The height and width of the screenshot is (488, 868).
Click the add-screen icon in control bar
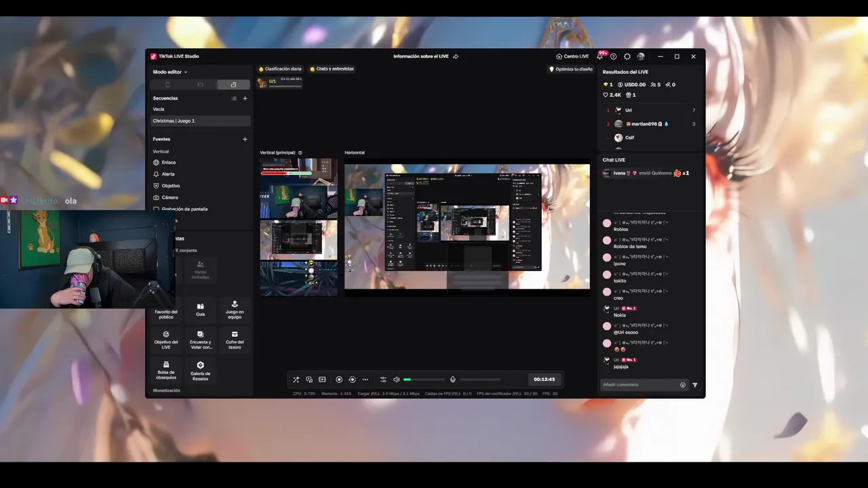tap(322, 380)
